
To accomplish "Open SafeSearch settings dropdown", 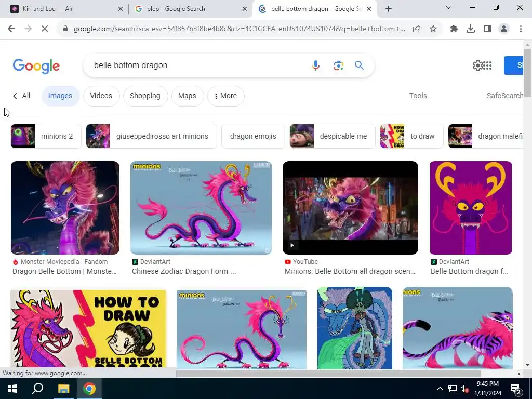I will coord(505,96).
